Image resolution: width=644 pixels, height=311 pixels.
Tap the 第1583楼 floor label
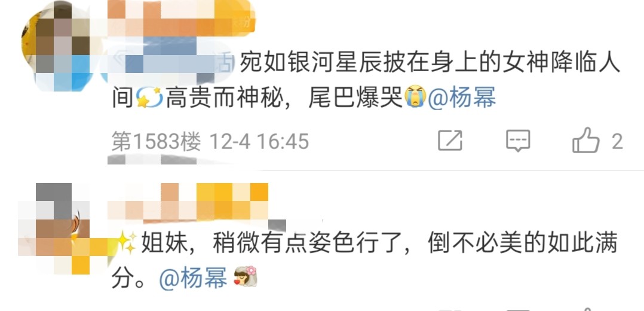point(156,142)
